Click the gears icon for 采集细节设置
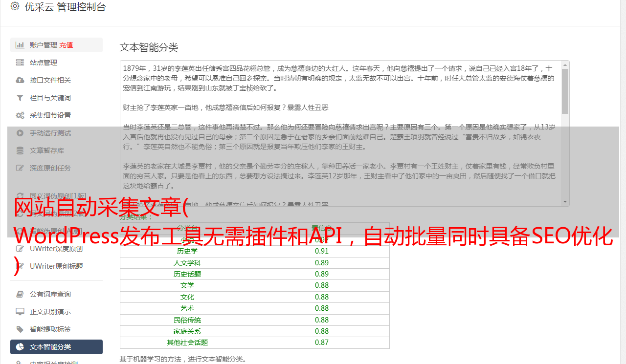Screen dimensions: 626x364 [20, 115]
